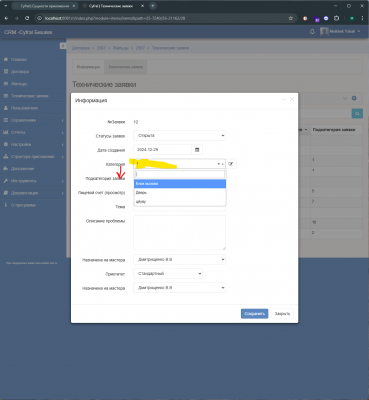Go back with the browser back arrow

click(x=6, y=18)
